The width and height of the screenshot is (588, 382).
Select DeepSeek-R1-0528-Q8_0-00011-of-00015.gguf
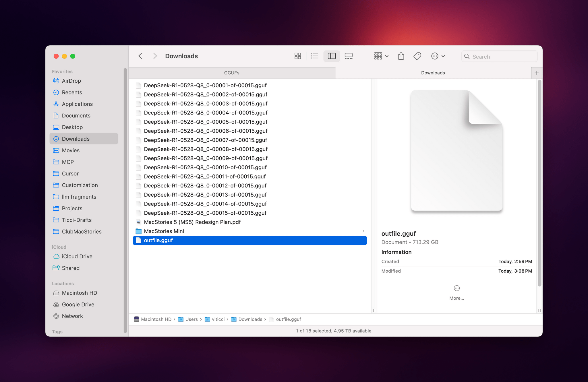tap(250, 177)
